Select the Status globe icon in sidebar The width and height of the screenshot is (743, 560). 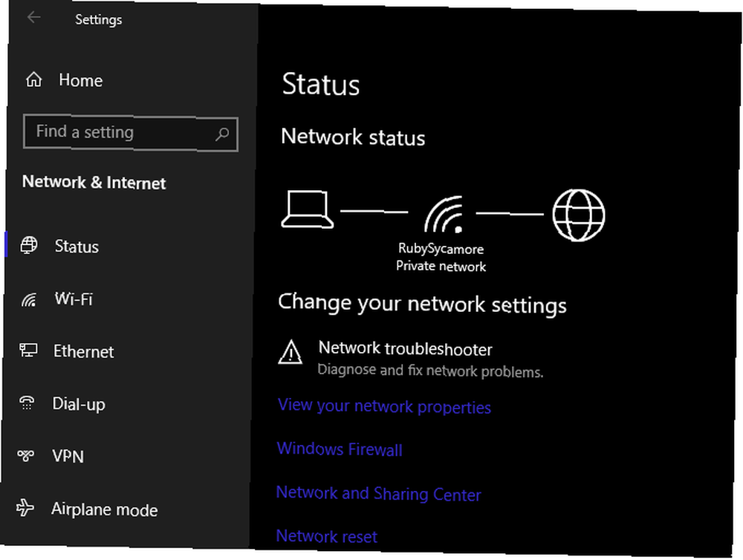(29, 245)
